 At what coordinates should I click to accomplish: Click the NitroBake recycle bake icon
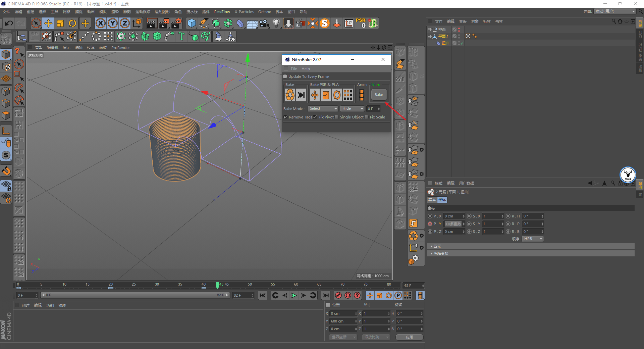tap(290, 95)
